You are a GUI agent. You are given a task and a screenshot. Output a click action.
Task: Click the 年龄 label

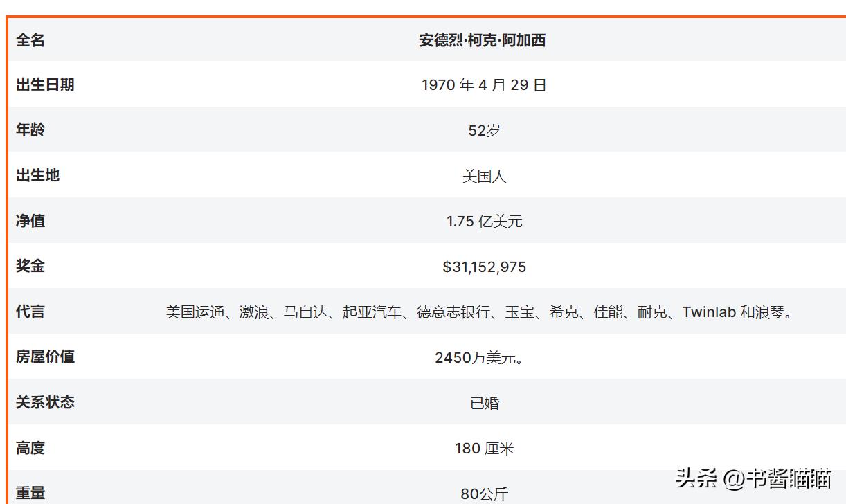tap(30, 129)
